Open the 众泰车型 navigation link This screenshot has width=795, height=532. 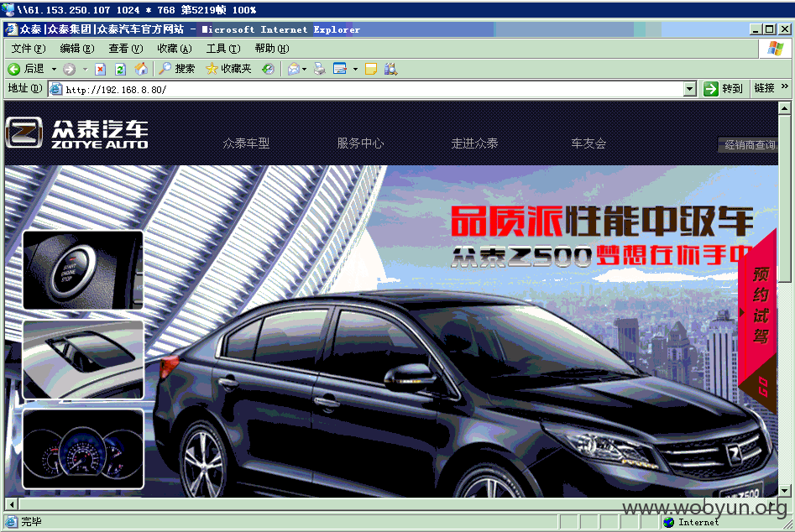[247, 143]
